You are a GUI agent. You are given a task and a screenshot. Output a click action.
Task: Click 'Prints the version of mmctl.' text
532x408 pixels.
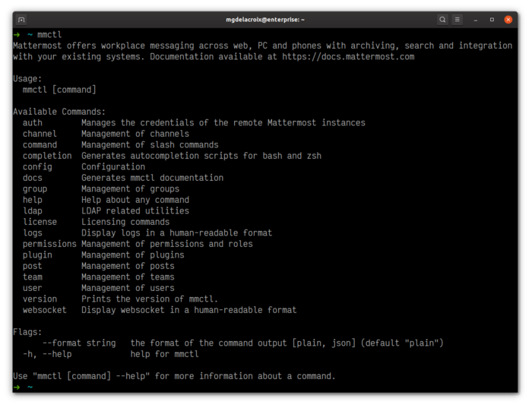click(x=150, y=299)
